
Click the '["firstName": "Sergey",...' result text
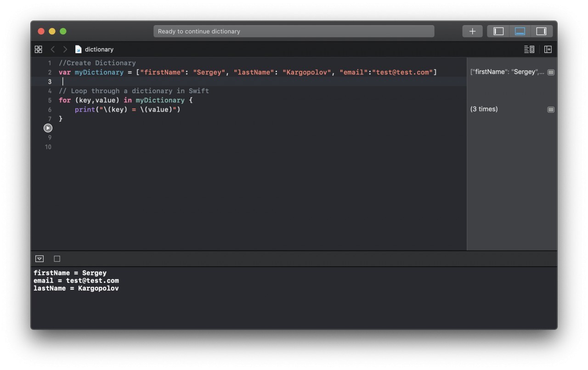click(x=507, y=72)
